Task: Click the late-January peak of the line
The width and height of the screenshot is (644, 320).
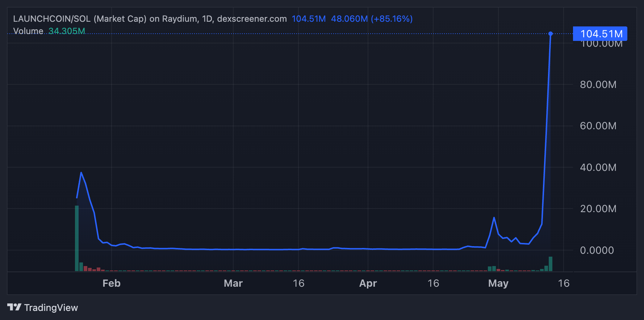Action: coord(81,173)
